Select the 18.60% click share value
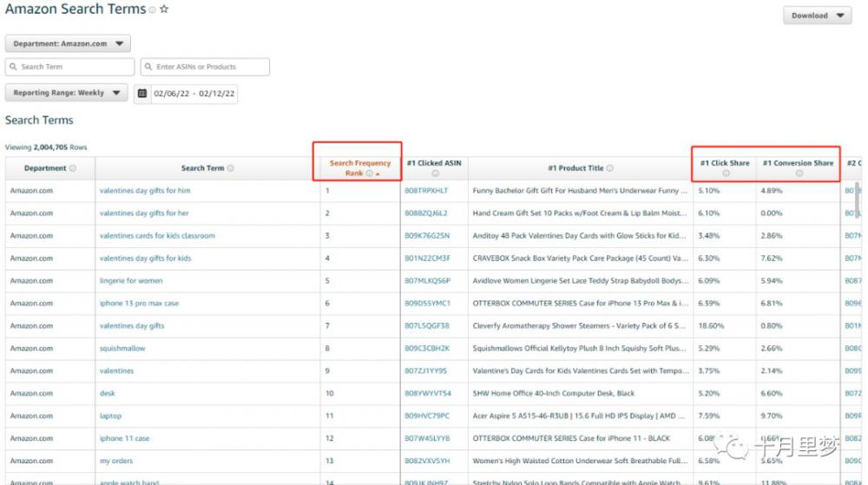 pos(711,325)
